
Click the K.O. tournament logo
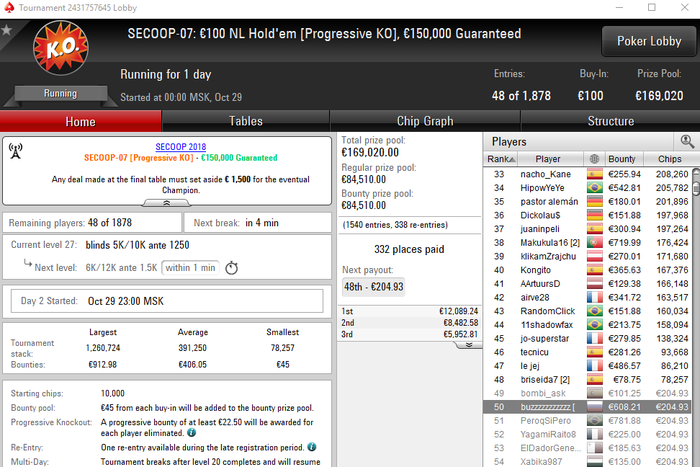point(61,47)
